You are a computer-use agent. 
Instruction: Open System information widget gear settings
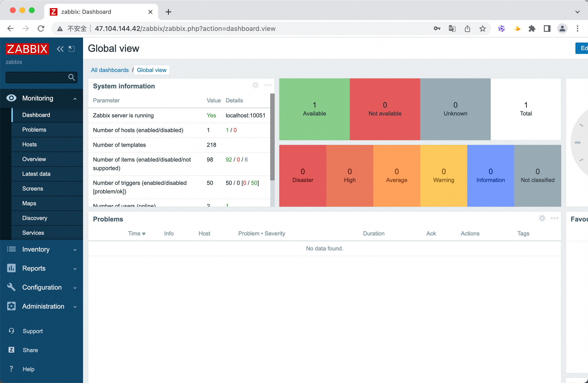[x=256, y=85]
